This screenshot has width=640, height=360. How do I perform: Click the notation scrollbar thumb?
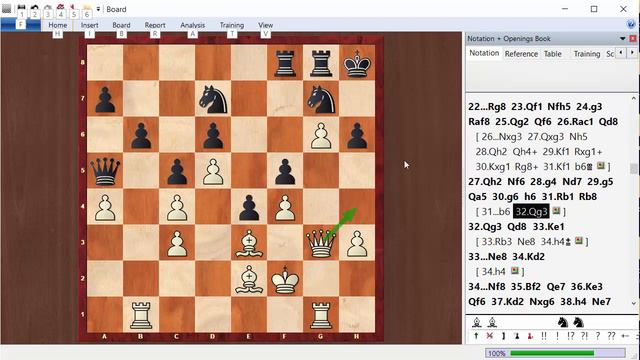coord(633,168)
